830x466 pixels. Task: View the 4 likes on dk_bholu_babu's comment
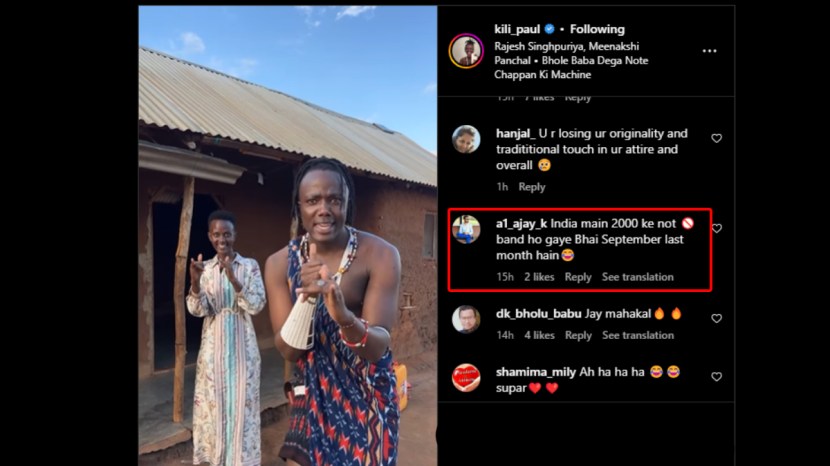(539, 336)
